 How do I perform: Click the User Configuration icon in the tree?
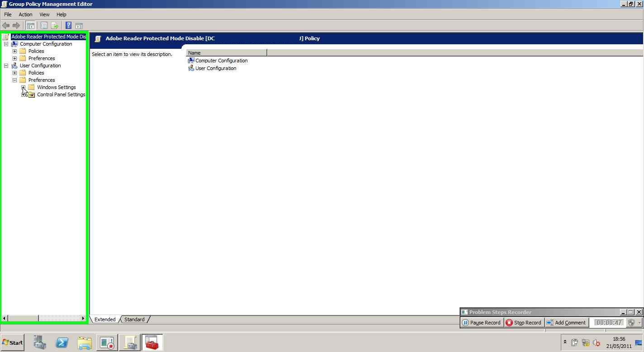coord(14,66)
